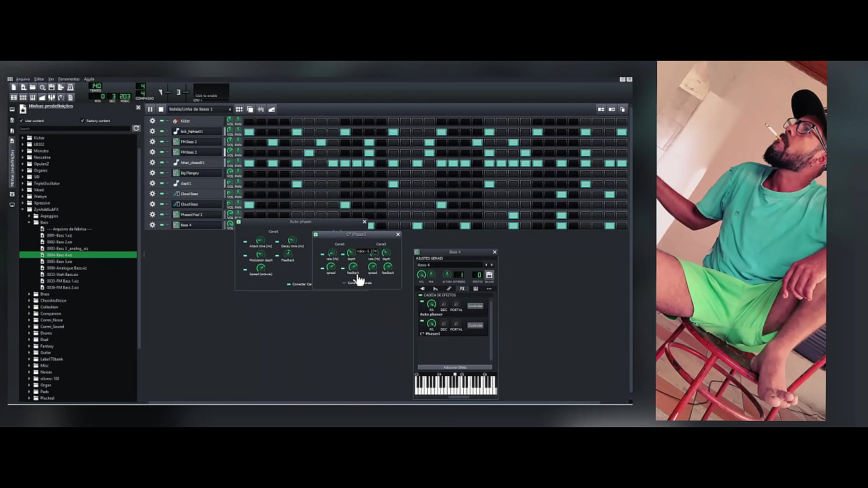Save the Bass 4 instrument preset

click(489, 275)
